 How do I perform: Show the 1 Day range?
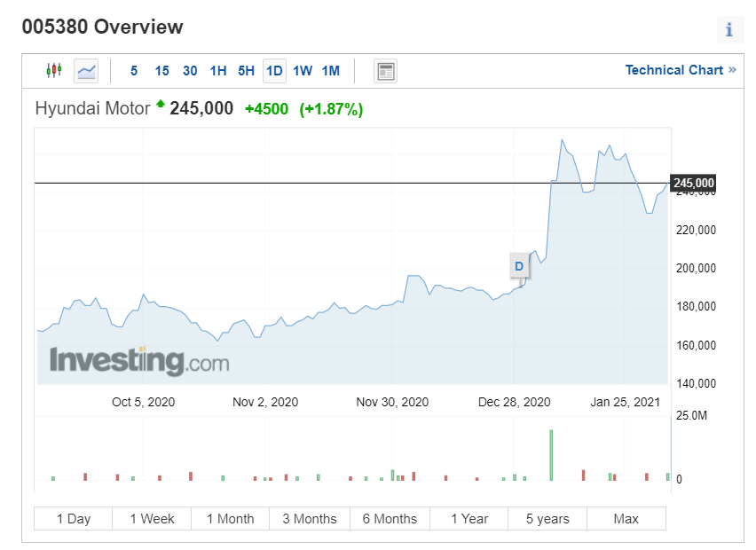point(74,519)
